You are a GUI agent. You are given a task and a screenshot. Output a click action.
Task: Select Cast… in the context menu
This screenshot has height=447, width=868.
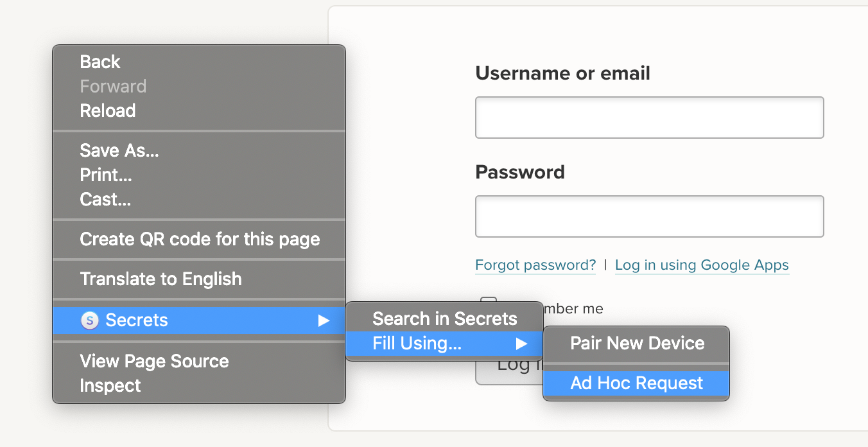click(105, 199)
